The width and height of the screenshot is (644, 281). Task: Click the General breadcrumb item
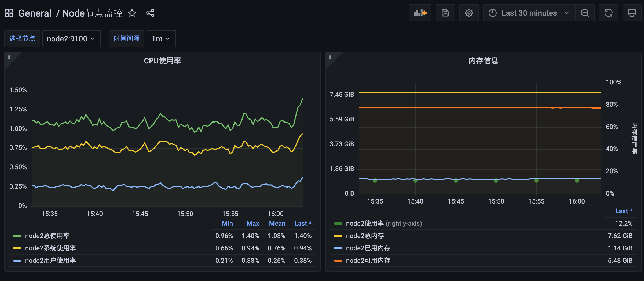tap(35, 13)
